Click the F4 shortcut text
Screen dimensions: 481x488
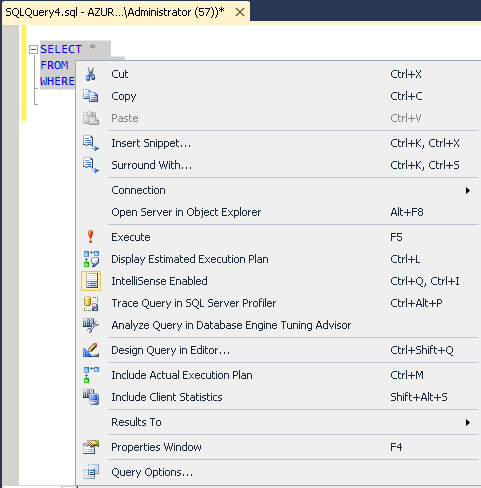396,447
